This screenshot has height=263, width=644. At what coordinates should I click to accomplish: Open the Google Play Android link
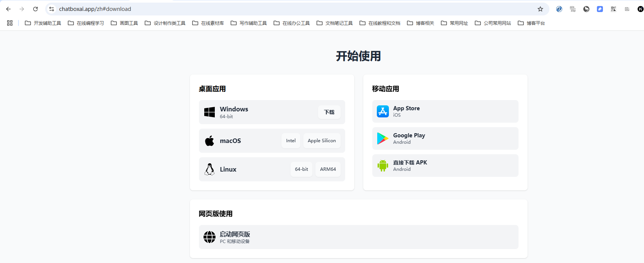(445, 138)
